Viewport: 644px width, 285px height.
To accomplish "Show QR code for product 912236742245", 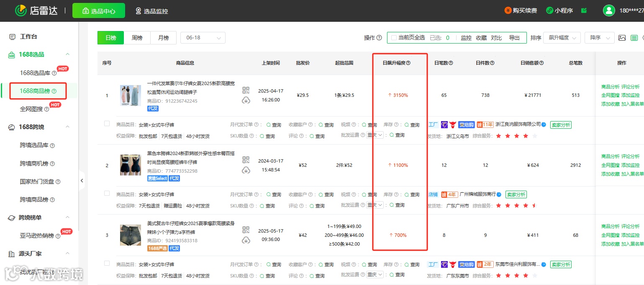I will point(246,91).
